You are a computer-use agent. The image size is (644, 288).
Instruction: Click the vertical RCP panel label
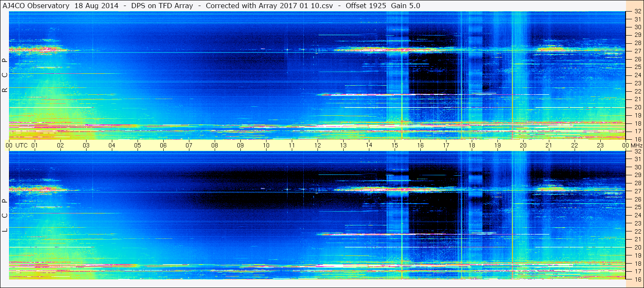tap(5, 75)
